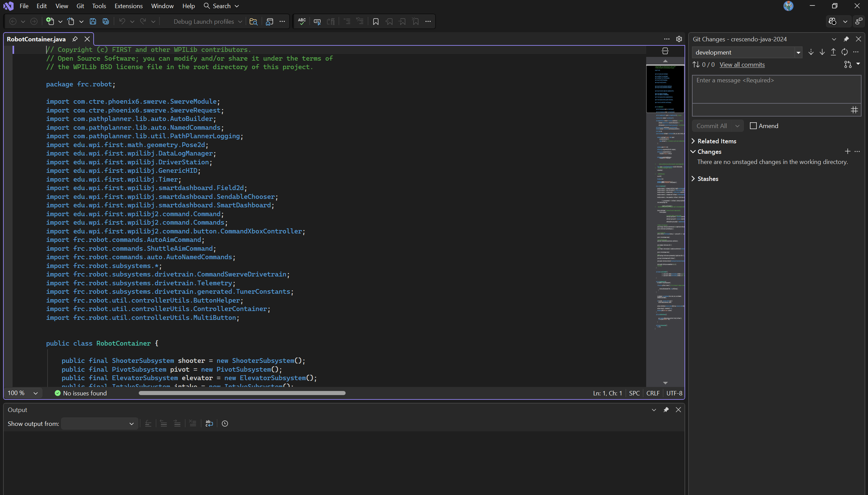This screenshot has height=495, width=868.
Task: Toggle pin on RobotContainer.java tab
Action: (x=75, y=39)
